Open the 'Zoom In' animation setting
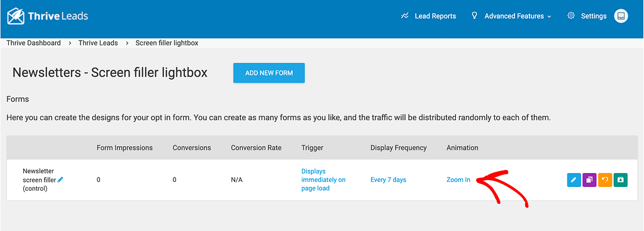The image size is (644, 231). coord(458,179)
